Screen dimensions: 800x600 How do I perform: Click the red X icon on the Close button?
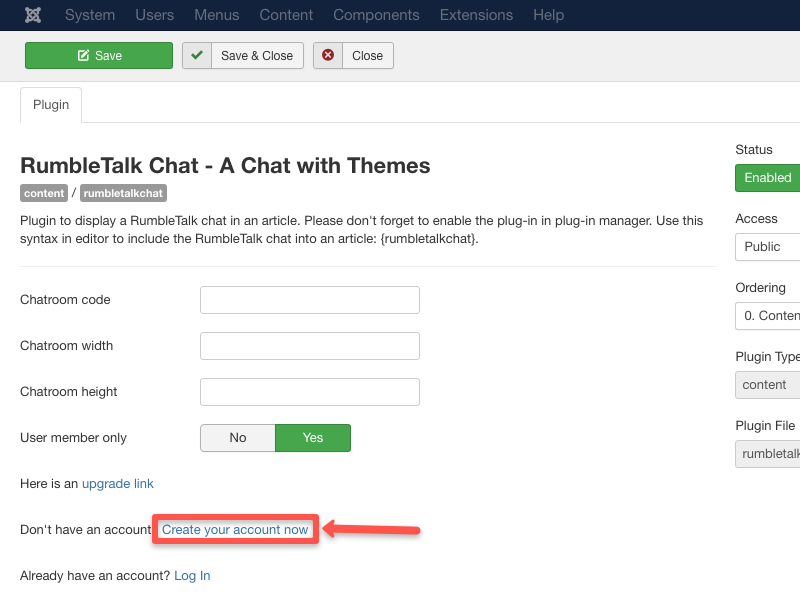[329, 55]
